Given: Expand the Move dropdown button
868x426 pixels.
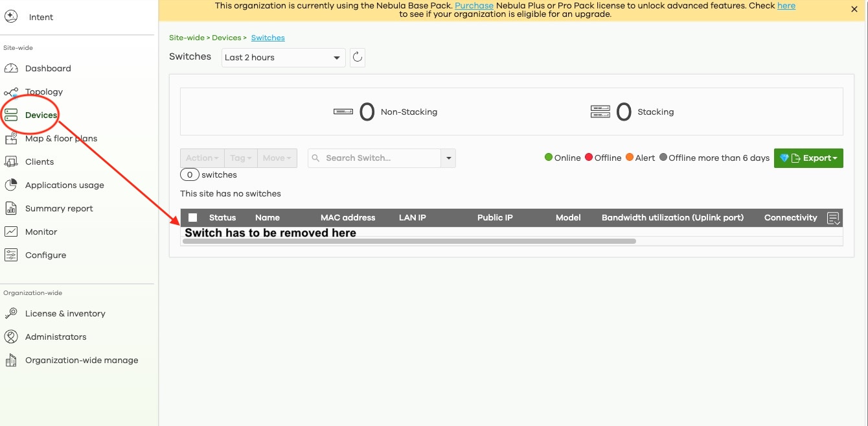Looking at the screenshot, I should click(277, 158).
